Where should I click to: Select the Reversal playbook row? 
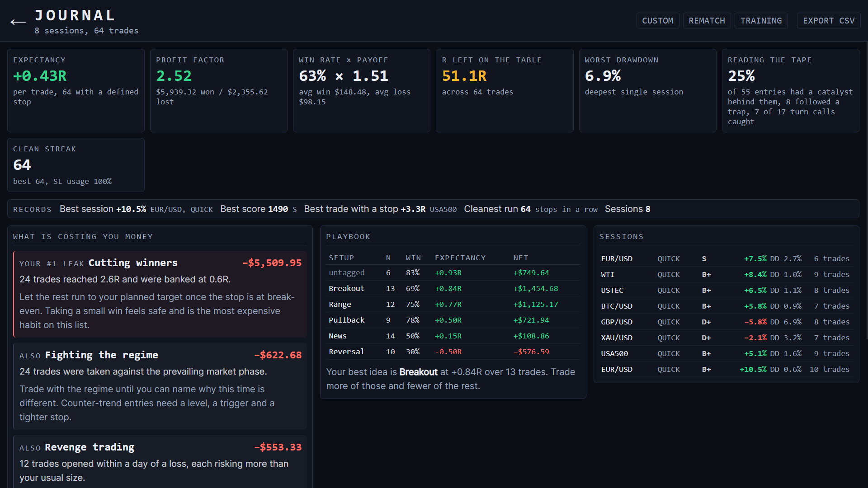pos(453,352)
